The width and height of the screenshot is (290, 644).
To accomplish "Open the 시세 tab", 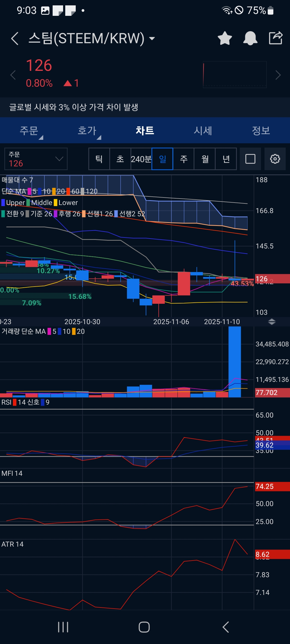I will coord(203,131).
